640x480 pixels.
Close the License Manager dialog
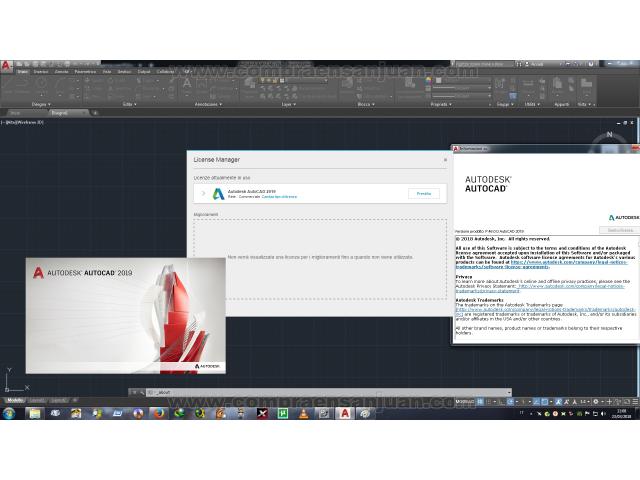pyautogui.click(x=445, y=160)
